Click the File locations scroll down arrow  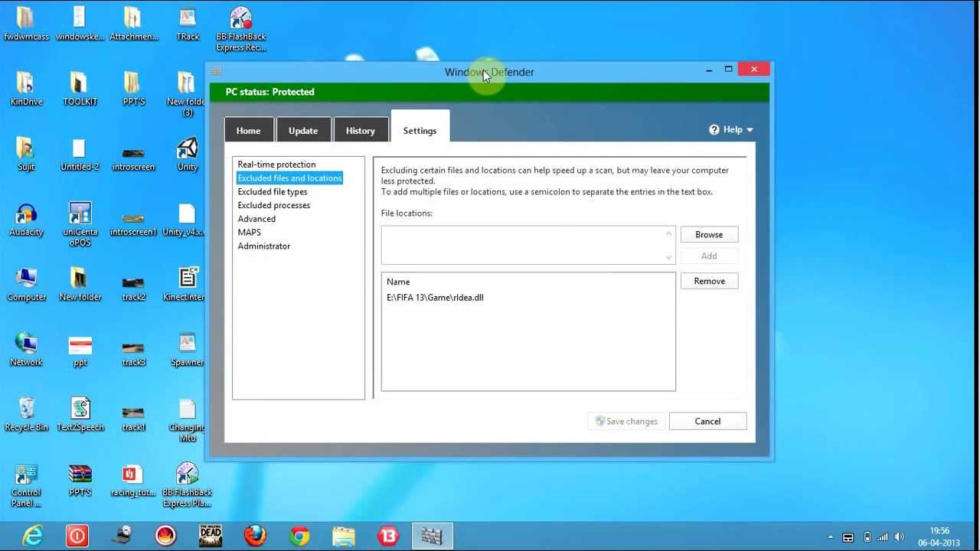668,257
